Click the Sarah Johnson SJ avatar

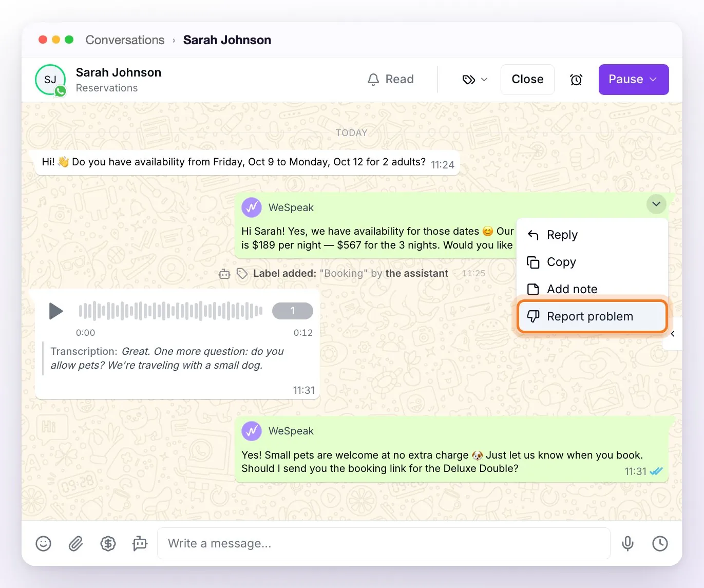(x=50, y=80)
